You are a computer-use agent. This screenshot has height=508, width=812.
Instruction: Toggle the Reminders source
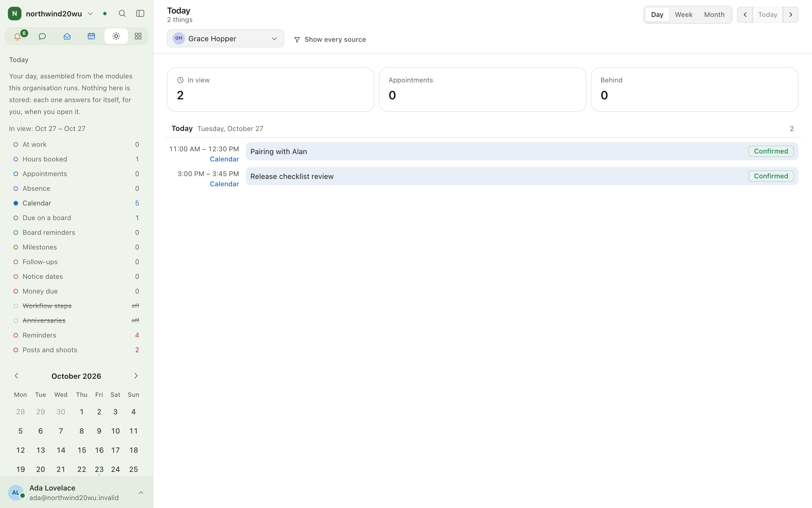click(x=76, y=335)
